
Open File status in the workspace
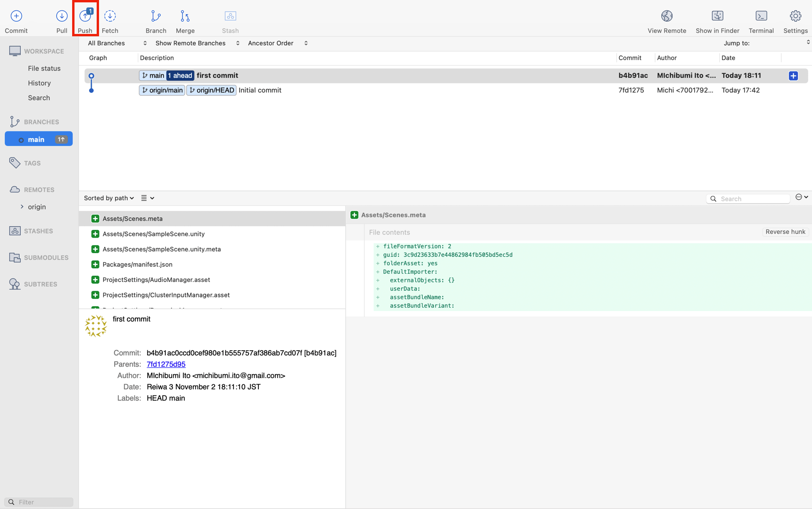click(x=44, y=68)
